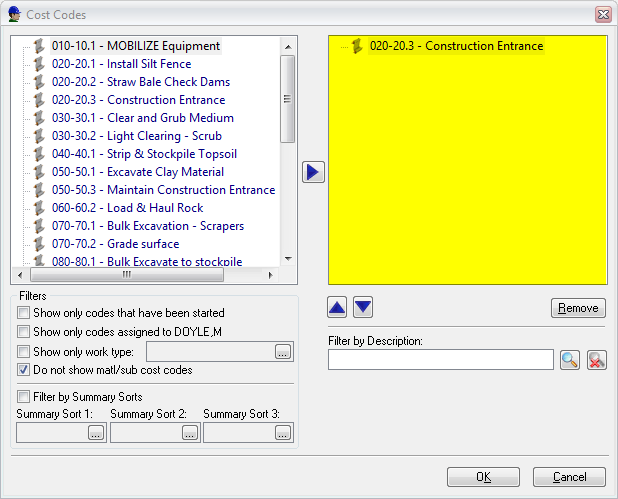Select 010-10.1 - MOBILIZE Equipment

click(136, 46)
